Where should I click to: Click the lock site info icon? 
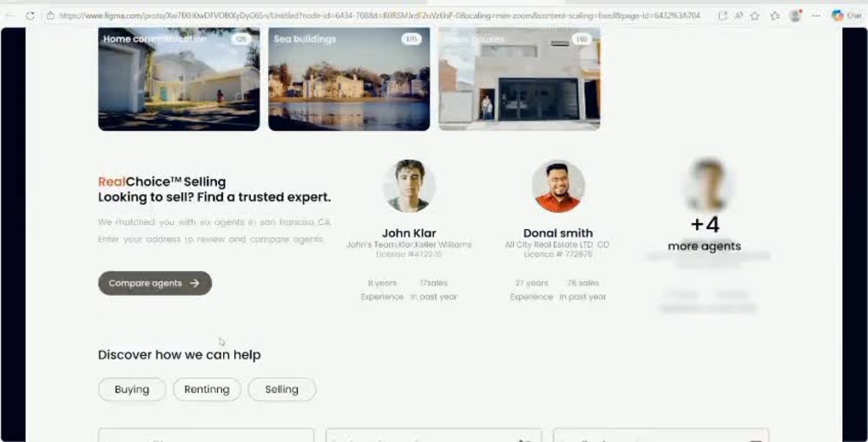[x=50, y=16]
